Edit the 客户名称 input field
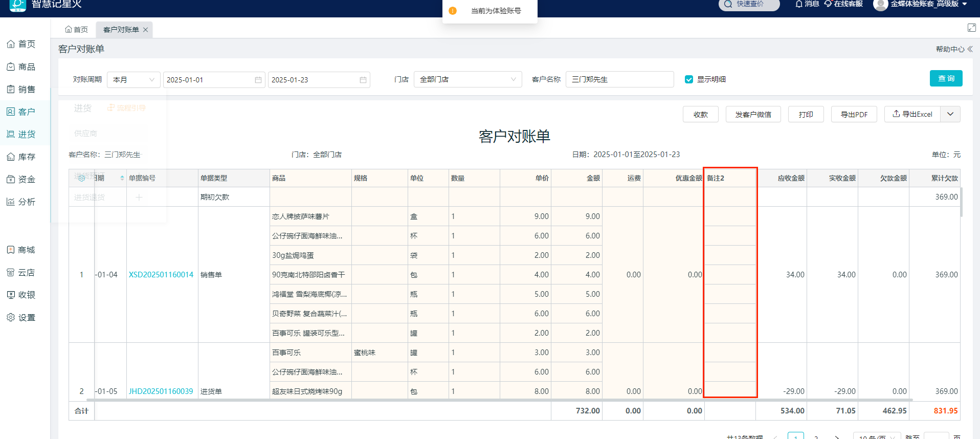This screenshot has width=980, height=439. (x=620, y=79)
